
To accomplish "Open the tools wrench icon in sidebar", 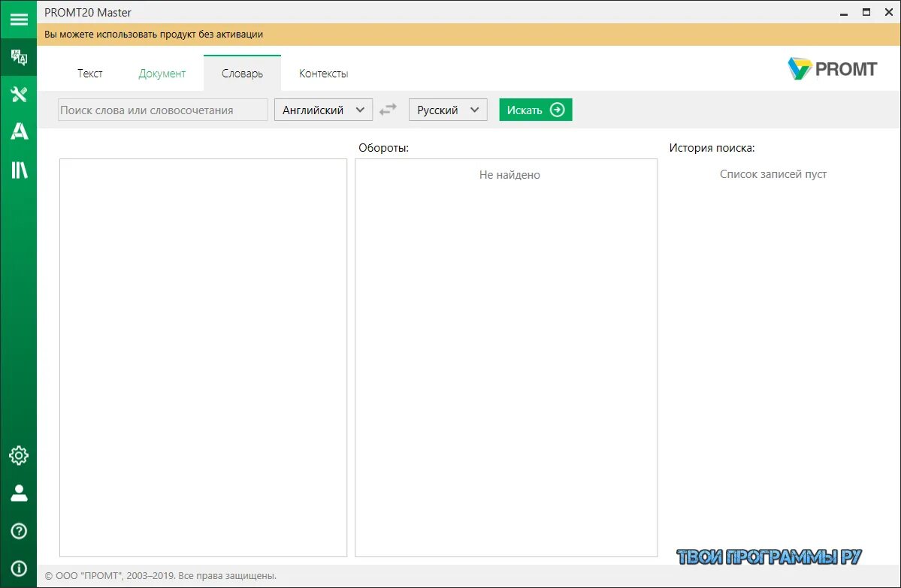I will [18, 94].
